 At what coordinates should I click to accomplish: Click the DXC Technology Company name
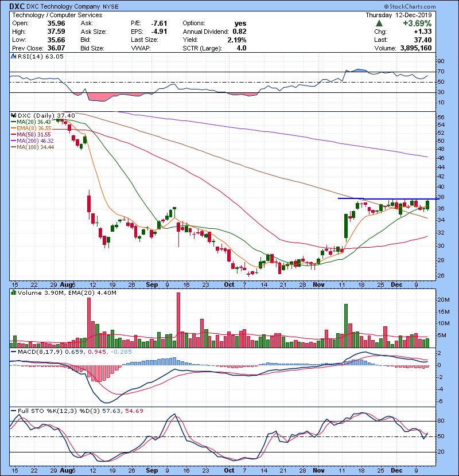click(x=63, y=6)
